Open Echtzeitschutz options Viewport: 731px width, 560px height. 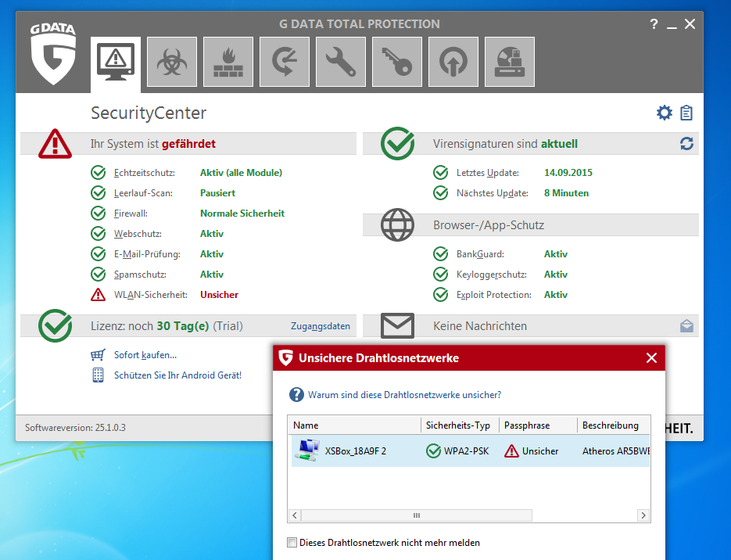[x=145, y=173]
